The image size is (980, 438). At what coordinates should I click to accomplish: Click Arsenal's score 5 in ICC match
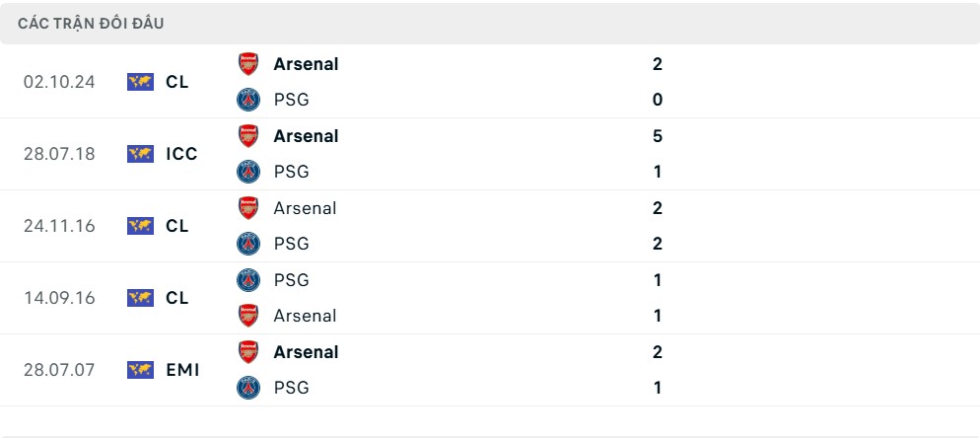657,136
